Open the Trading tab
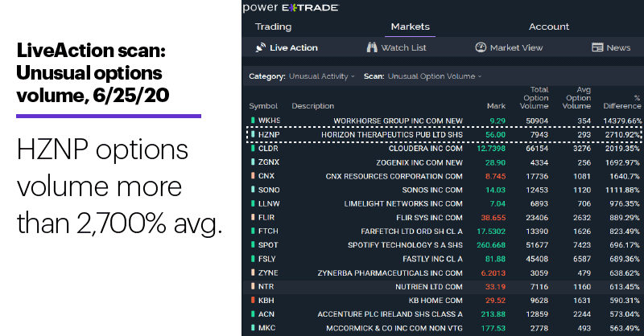Screen dimensions: 644x336 coord(273,27)
